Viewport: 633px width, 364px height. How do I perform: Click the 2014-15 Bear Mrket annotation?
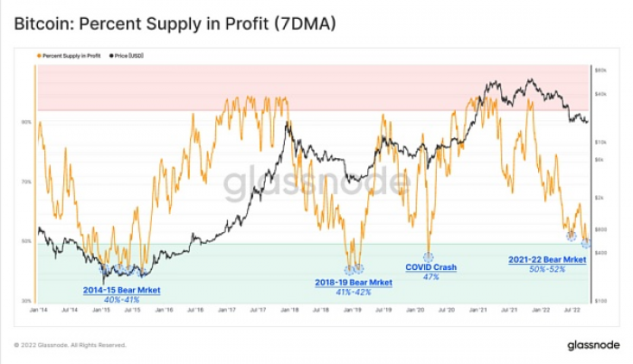tap(121, 290)
